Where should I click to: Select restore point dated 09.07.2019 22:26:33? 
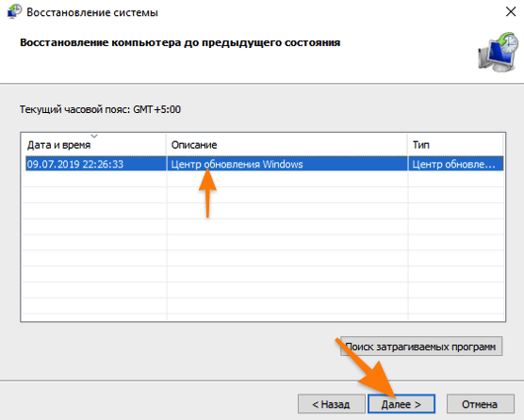pos(265,164)
